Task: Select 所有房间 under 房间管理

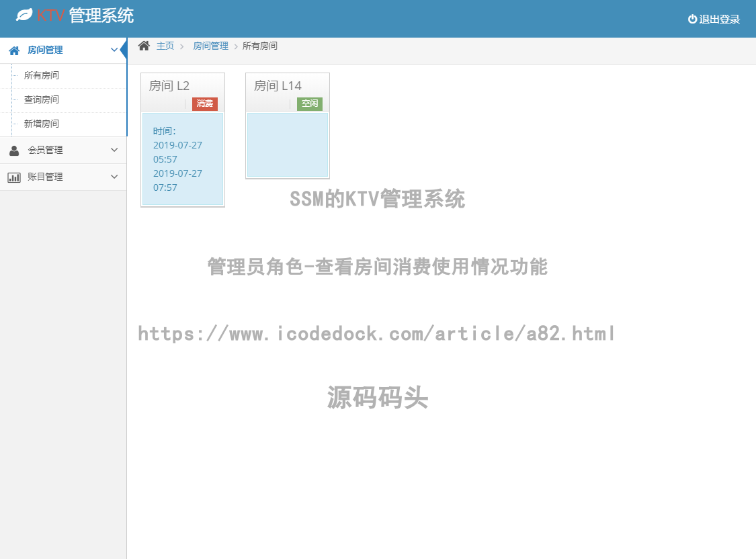Action: 42,75
